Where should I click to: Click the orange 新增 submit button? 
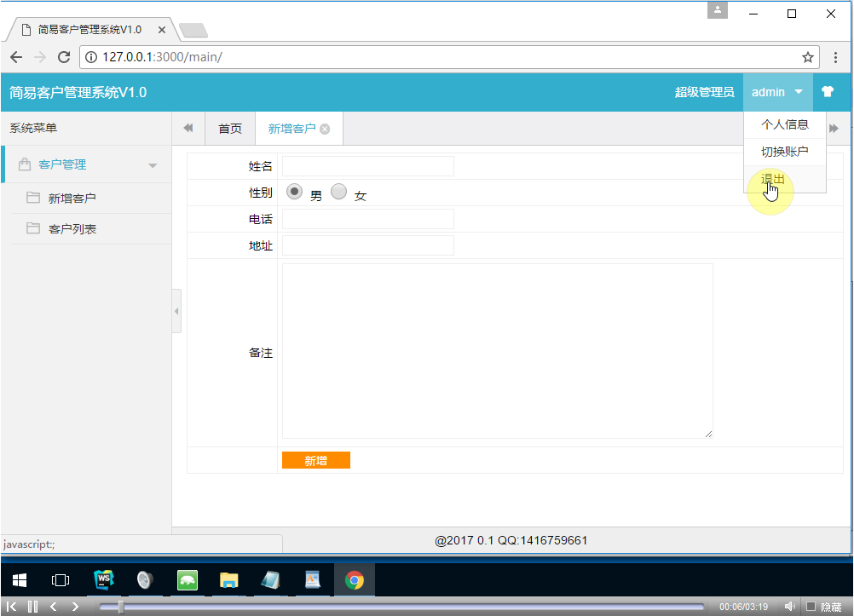point(315,460)
